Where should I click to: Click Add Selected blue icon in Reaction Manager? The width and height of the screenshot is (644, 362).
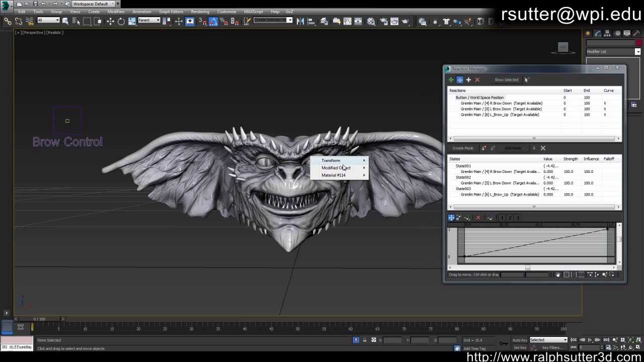pyautogui.click(x=460, y=79)
